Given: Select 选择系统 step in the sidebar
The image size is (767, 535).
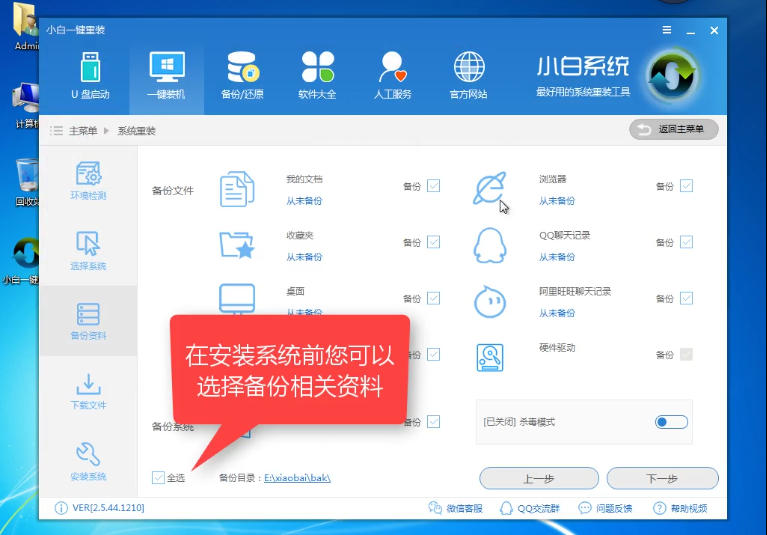Looking at the screenshot, I should coord(88,251).
